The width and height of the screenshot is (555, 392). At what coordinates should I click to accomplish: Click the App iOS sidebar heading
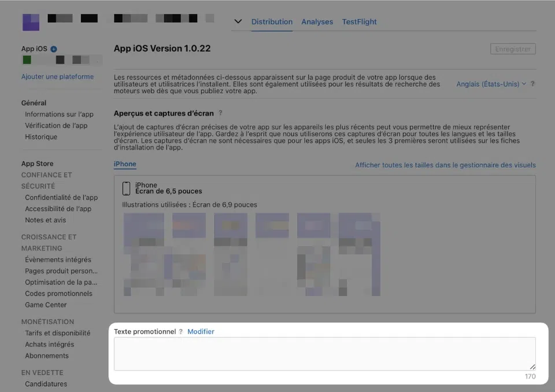[x=34, y=49]
